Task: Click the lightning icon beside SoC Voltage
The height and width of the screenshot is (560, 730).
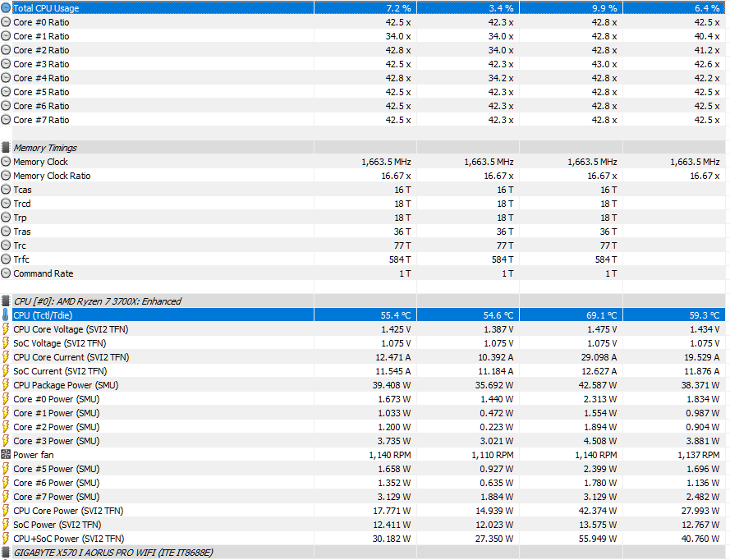Action: click(7, 343)
